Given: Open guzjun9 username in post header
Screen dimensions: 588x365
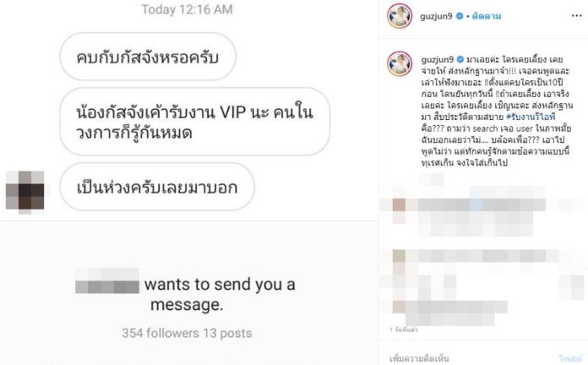Looking at the screenshot, I should pyautogui.click(x=436, y=17).
